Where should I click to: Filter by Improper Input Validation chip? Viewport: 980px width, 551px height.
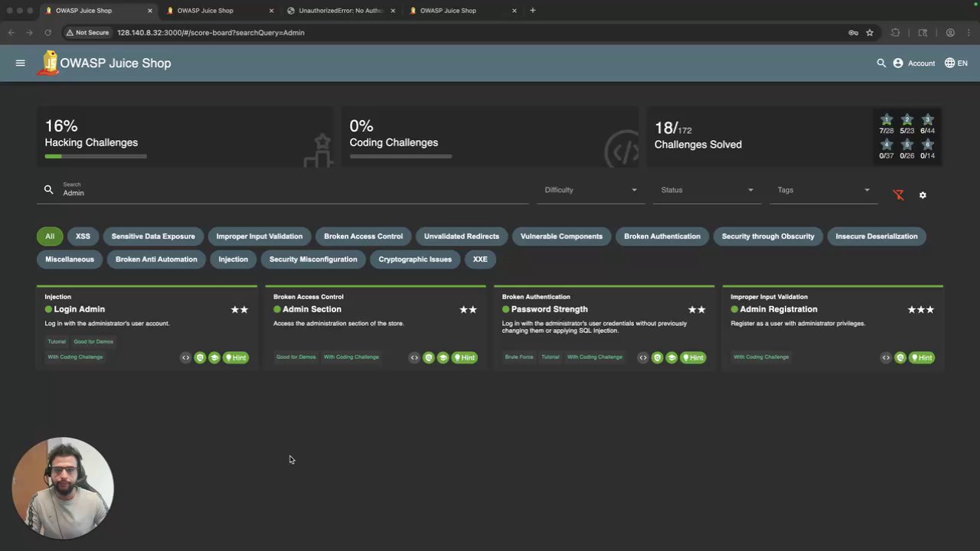[x=260, y=236]
